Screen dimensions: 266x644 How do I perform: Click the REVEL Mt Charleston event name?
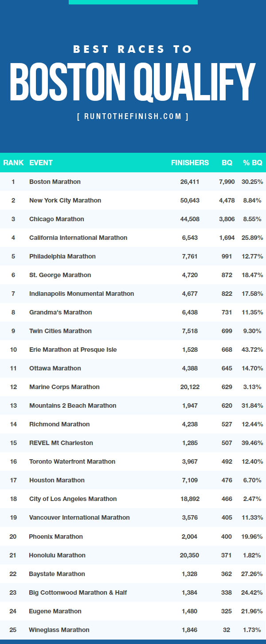(x=61, y=443)
